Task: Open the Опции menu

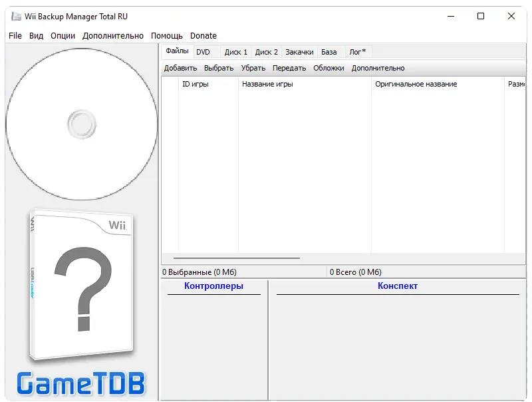Action: [63, 36]
